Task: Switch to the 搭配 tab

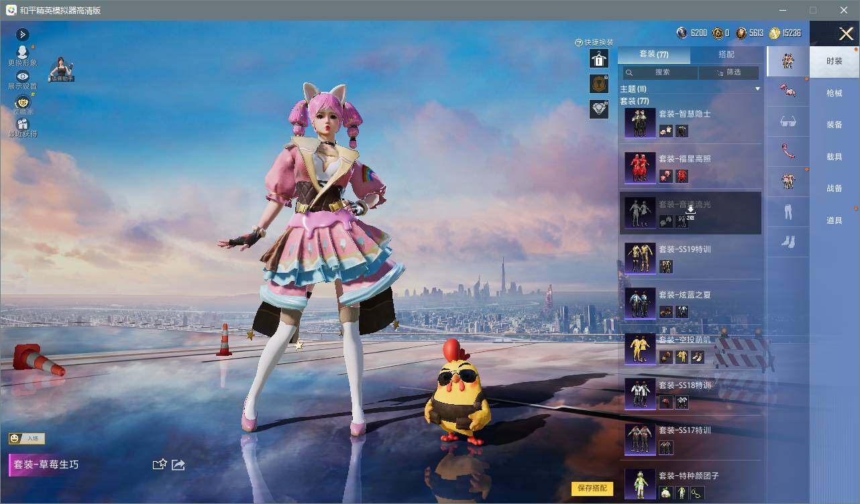Action: 727,54
